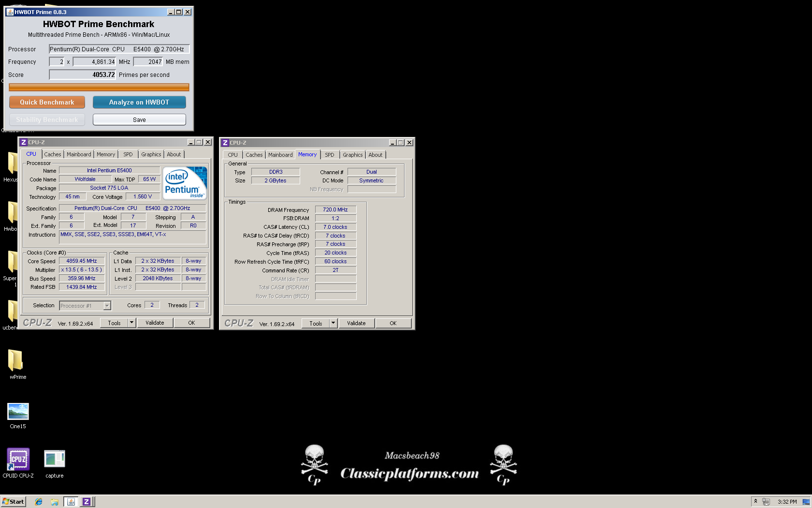Open Windows Explorer from the taskbar
The image size is (812, 508).
point(55,502)
